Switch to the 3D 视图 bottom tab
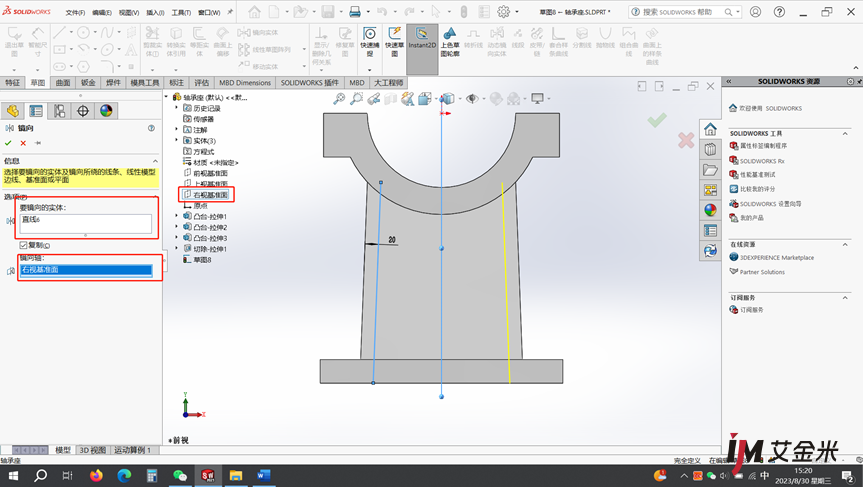Viewport: 863px width, 487px height. [92, 450]
